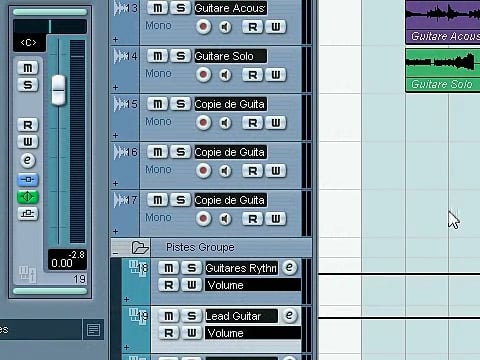Screen dimensions: 480x360
Task: Expand more automation on Guitares Rythm track
Action: [x=126, y=299]
